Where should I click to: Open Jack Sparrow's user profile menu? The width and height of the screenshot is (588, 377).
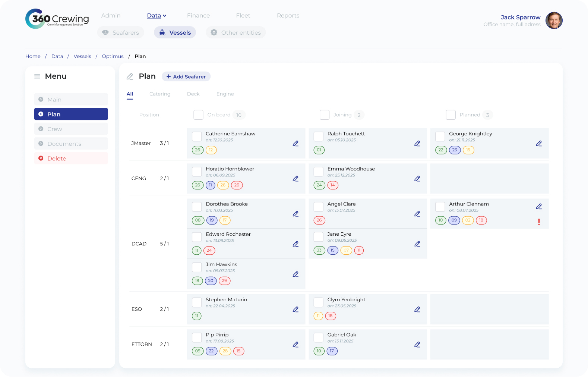(x=554, y=21)
